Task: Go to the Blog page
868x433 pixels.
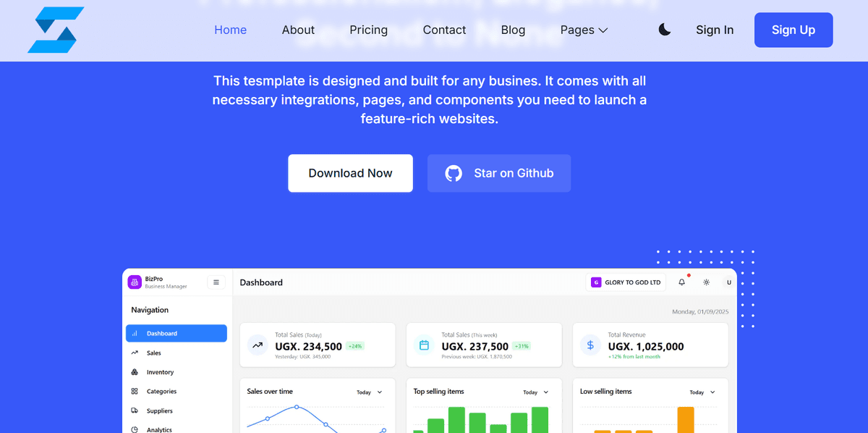Action: tap(513, 30)
